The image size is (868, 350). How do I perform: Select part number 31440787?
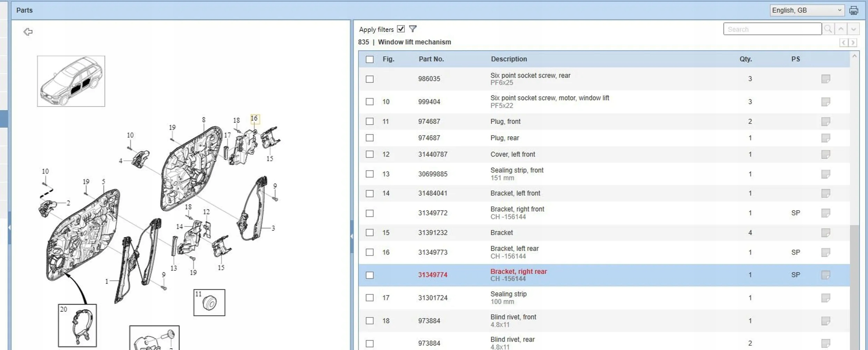pos(433,154)
